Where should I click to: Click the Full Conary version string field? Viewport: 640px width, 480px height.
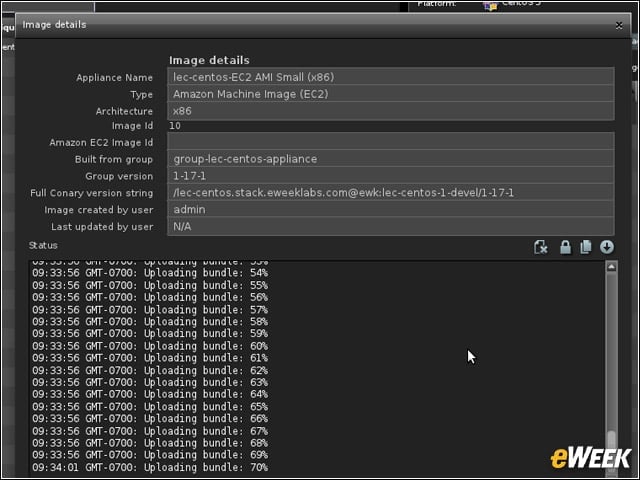(391, 193)
